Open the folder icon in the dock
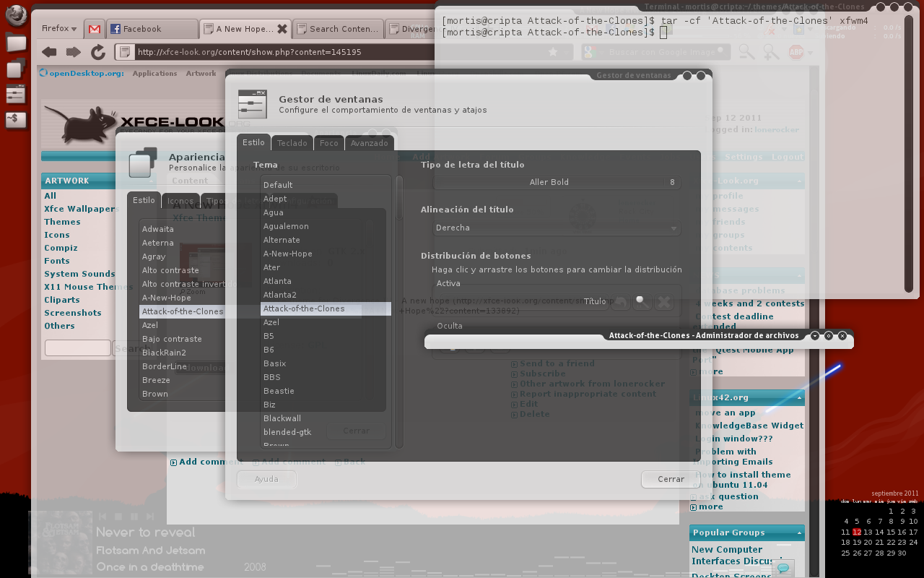This screenshot has height=578, width=924. point(16,43)
